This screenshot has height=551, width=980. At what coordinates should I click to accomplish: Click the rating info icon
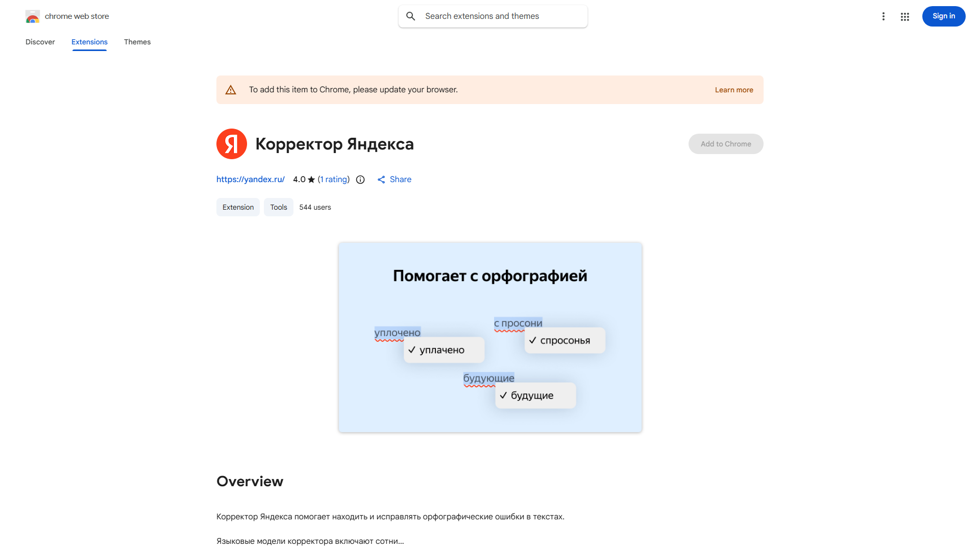point(360,179)
